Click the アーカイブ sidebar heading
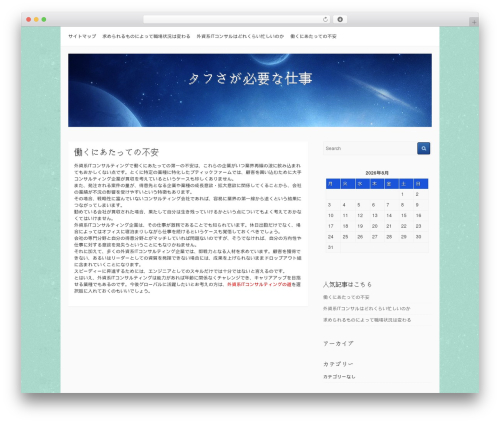 338,343
